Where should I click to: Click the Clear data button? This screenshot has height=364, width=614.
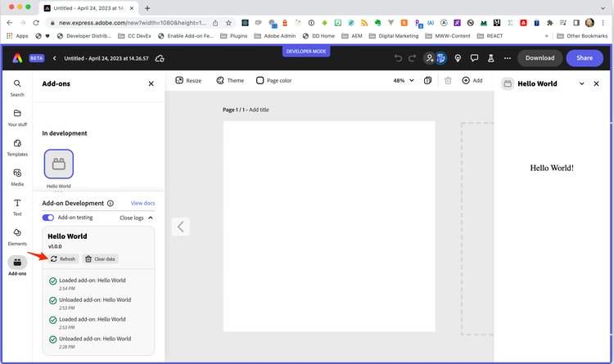tap(101, 258)
